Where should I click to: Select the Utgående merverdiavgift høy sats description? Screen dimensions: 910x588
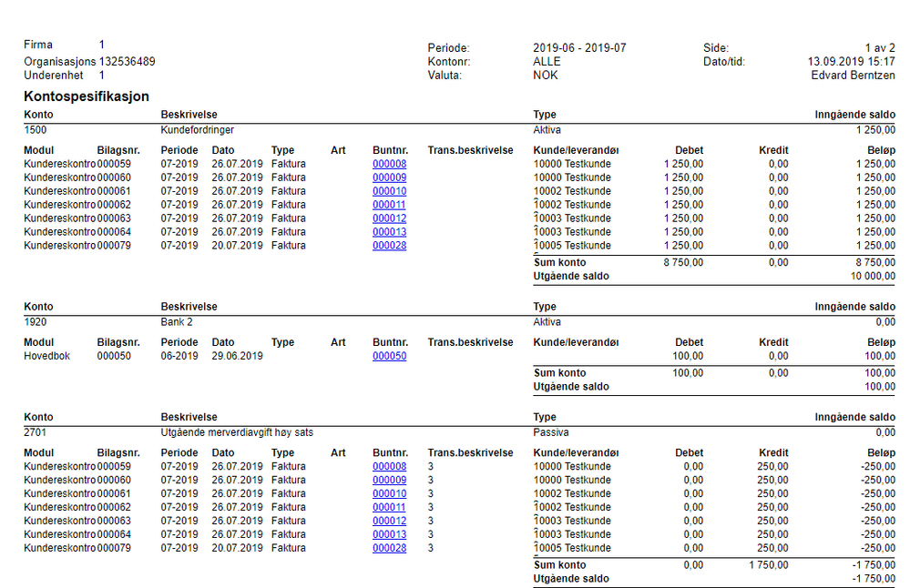pos(237,432)
